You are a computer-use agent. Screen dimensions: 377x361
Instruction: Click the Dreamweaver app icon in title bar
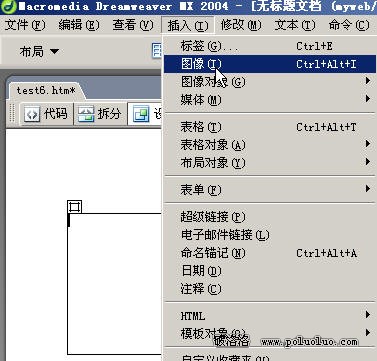[8, 6]
